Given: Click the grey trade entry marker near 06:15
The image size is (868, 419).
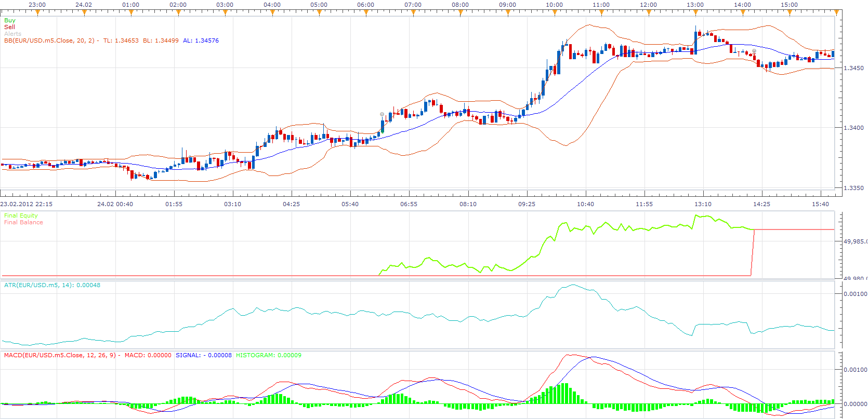Looking at the screenshot, I should tap(382, 114).
